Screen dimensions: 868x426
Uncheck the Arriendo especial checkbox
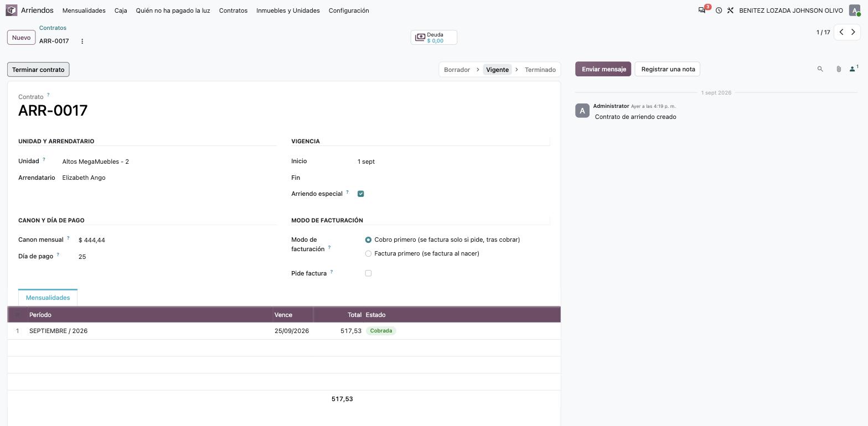click(361, 194)
